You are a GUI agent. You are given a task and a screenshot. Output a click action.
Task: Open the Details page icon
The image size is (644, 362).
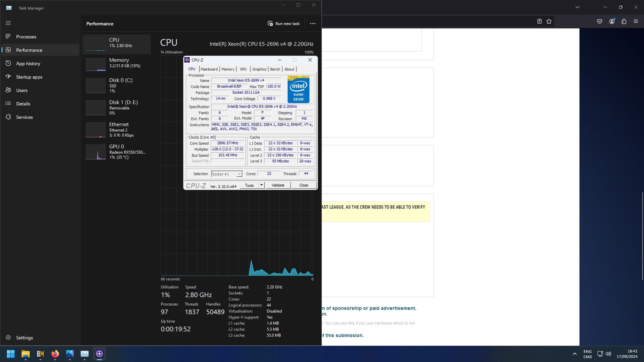tap(8, 104)
